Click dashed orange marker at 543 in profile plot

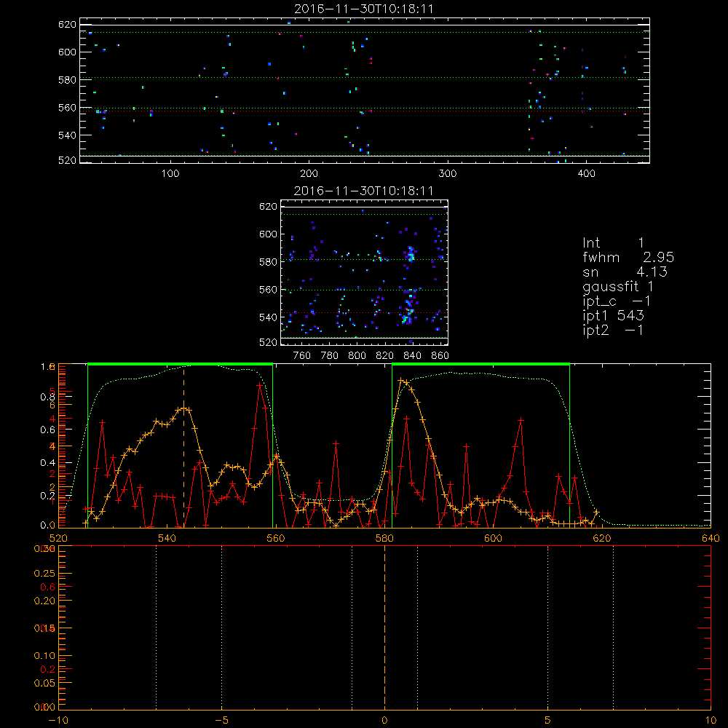click(x=184, y=446)
